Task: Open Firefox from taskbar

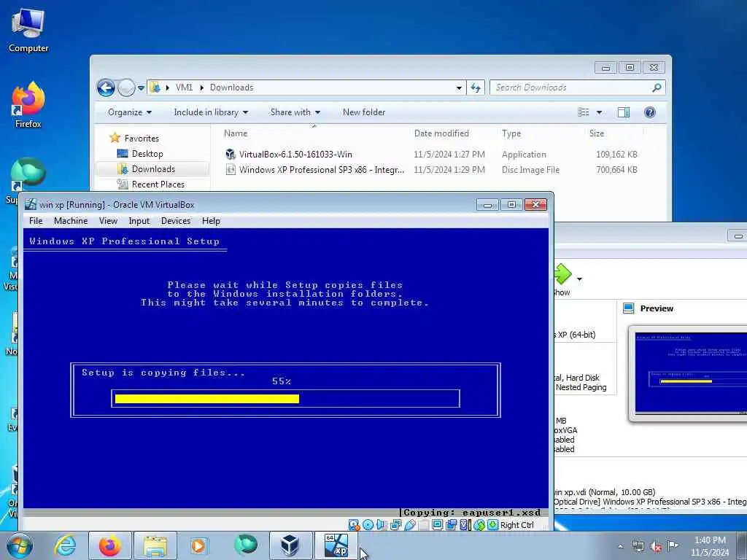Action: (110, 545)
